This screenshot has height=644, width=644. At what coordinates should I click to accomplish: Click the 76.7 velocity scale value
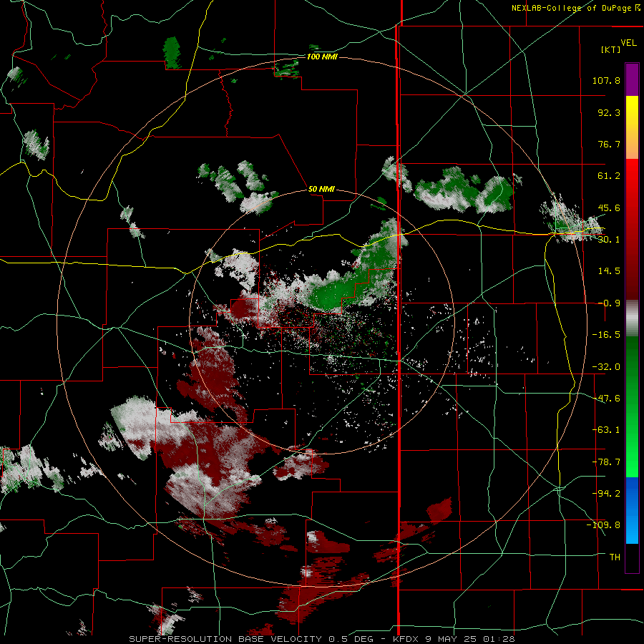tap(609, 144)
